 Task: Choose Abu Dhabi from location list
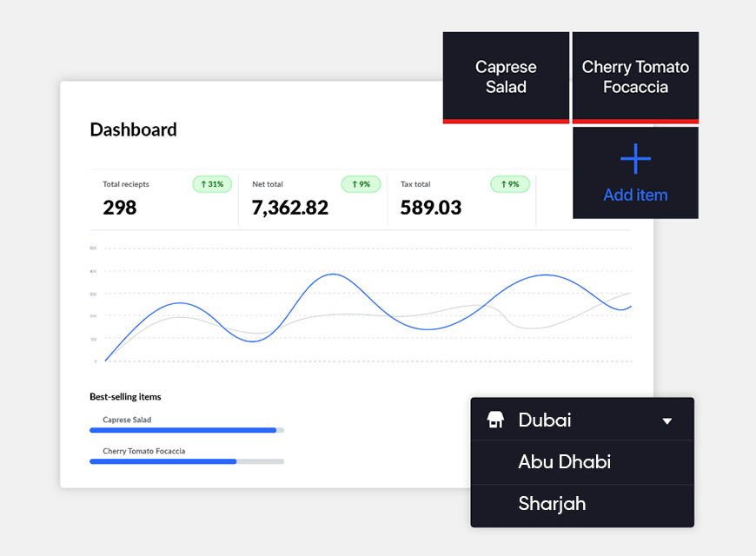[x=565, y=462]
